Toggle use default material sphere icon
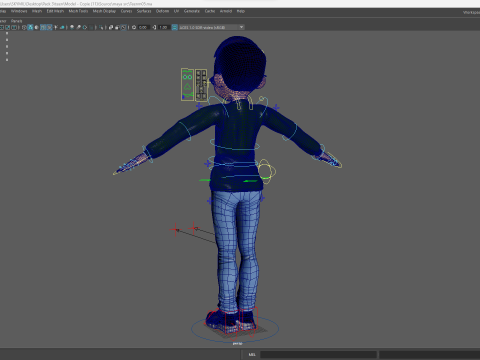 pos(36,27)
